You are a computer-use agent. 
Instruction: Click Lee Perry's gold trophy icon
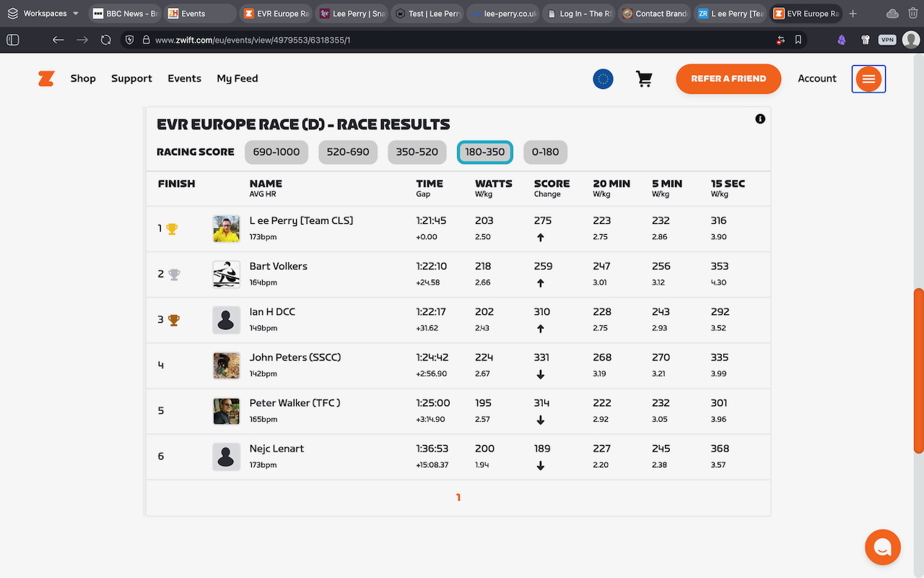tap(172, 229)
